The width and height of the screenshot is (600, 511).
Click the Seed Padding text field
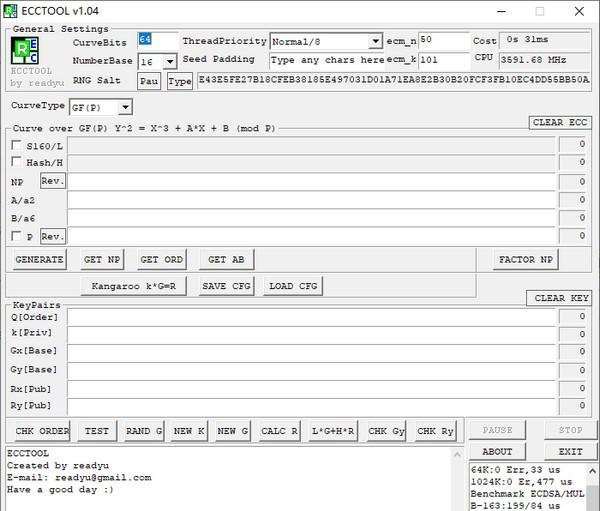click(x=327, y=60)
